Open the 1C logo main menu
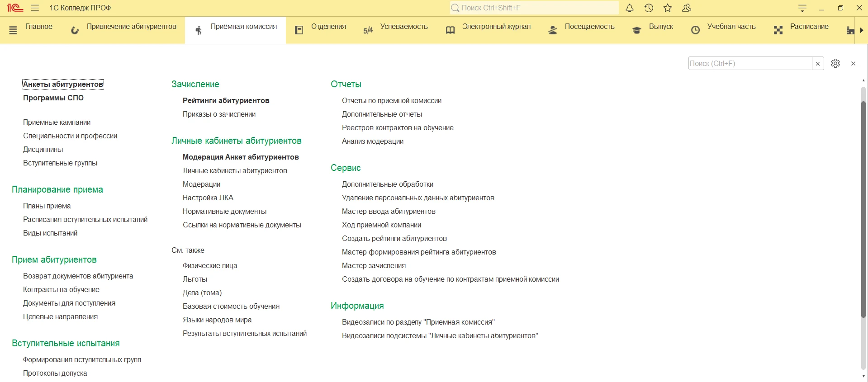Image resolution: width=868 pixels, height=382 pixels. click(15, 8)
